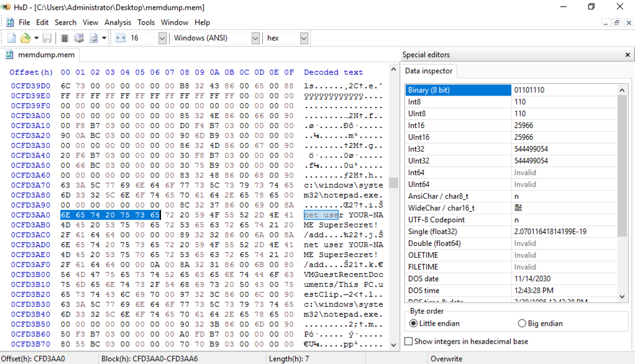
Task: Click the hex editor scroll up arrow
Action: (393, 69)
